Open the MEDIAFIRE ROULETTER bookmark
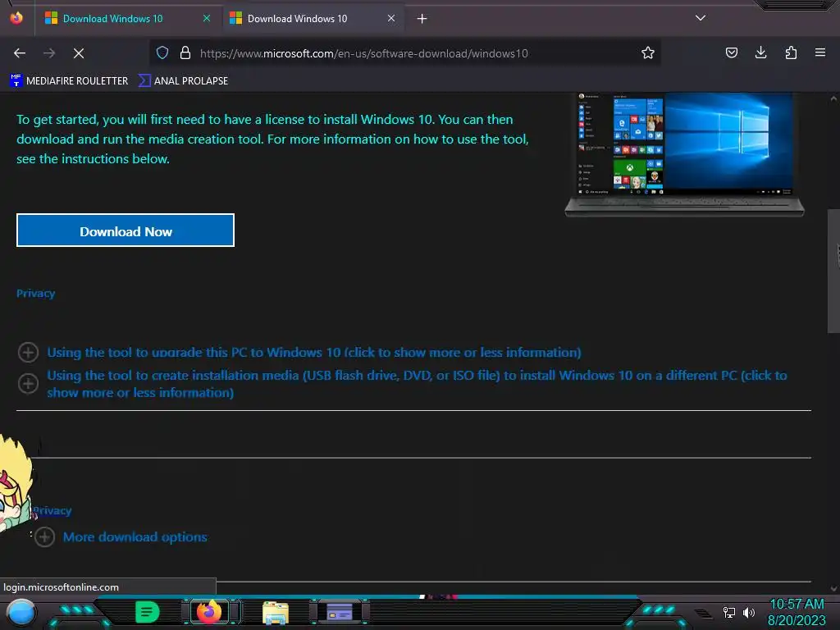This screenshot has height=630, width=840. (x=69, y=81)
